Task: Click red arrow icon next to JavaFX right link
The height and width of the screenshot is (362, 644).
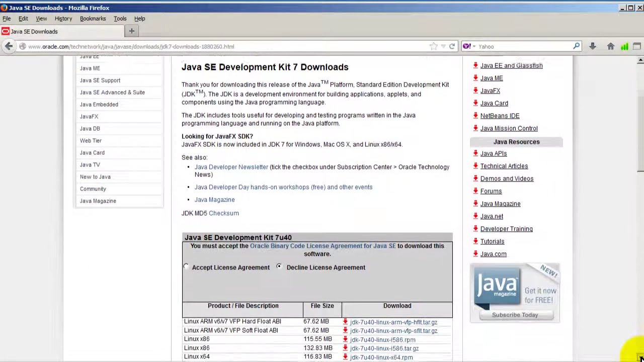Action: pos(475,90)
